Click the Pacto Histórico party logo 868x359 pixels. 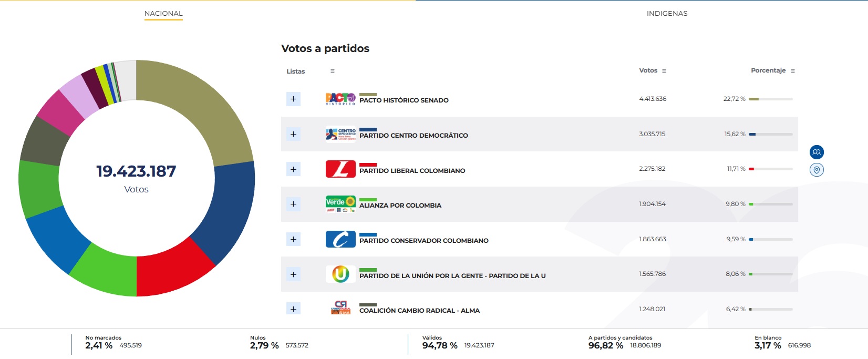340,99
